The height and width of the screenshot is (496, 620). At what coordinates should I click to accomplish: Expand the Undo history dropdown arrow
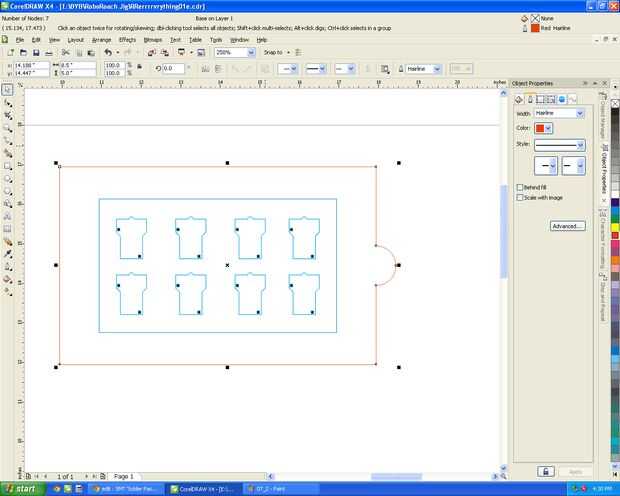point(117,52)
